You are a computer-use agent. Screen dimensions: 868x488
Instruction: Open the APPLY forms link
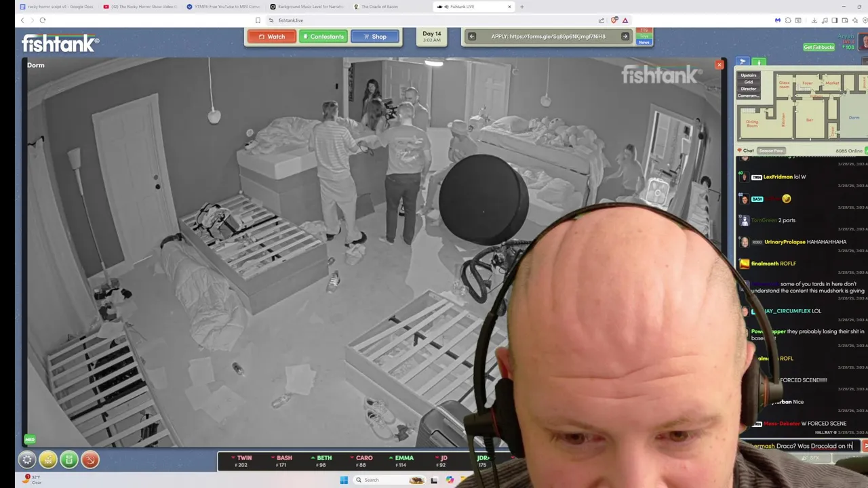[549, 37]
